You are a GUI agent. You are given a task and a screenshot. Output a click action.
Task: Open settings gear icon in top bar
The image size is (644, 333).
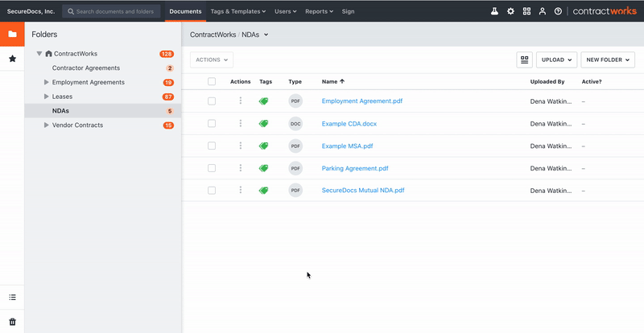click(x=510, y=11)
